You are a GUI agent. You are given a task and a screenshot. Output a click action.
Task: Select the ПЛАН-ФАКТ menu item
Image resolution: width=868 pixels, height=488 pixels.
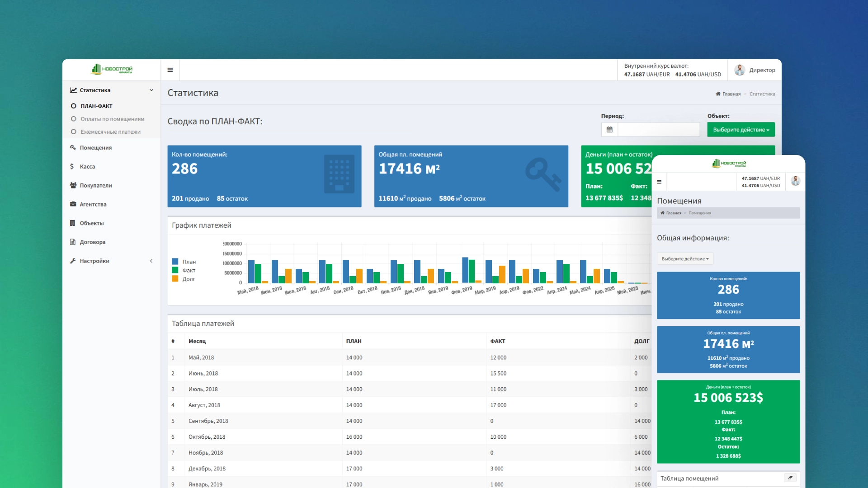(96, 106)
